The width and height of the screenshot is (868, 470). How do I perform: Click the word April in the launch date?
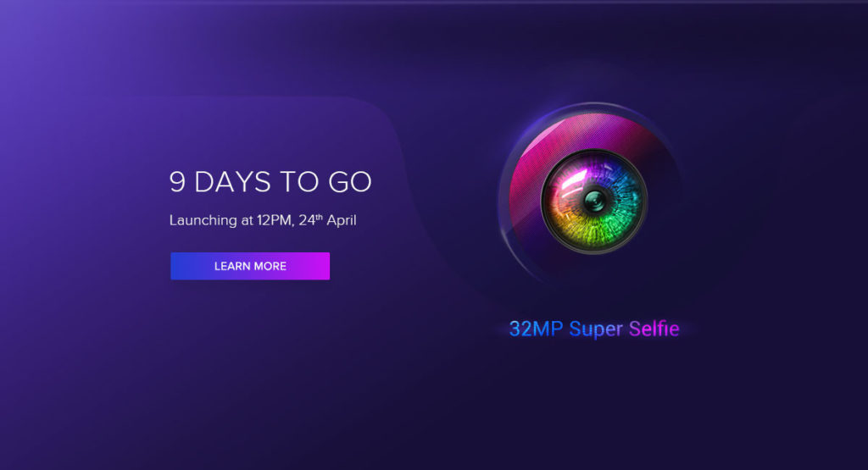tap(342, 221)
